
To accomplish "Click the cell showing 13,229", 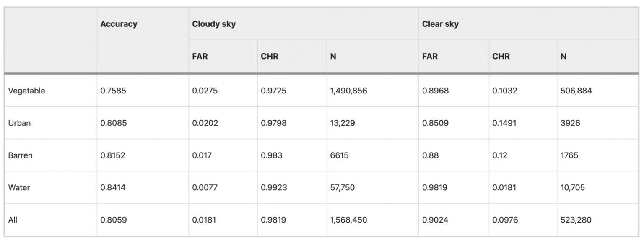I will [x=343, y=123].
